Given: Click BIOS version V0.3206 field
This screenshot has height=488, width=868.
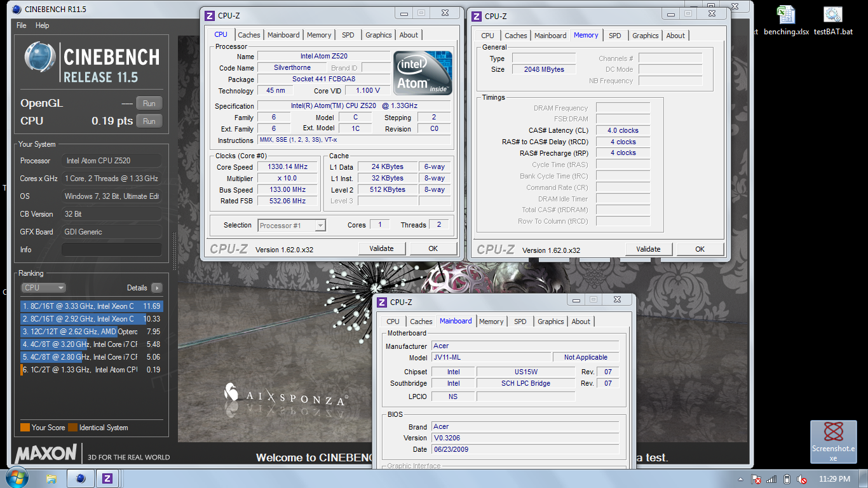Looking at the screenshot, I should click(x=525, y=438).
